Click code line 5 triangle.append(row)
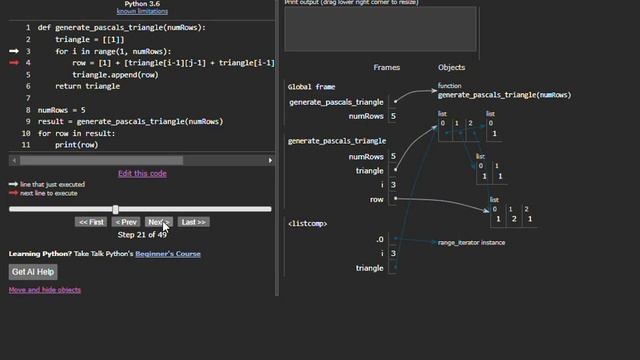Viewport: 640px width, 360px height. pyautogui.click(x=115, y=75)
